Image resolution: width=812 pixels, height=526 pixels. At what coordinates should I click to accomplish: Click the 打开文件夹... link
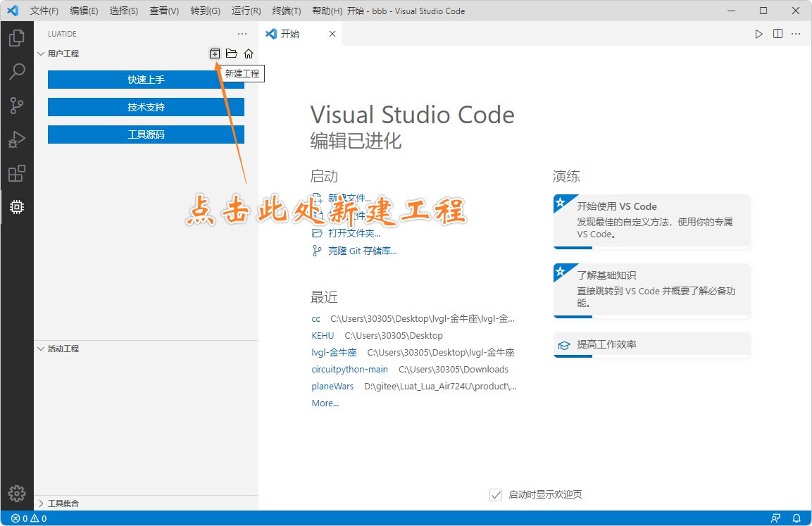354,234
